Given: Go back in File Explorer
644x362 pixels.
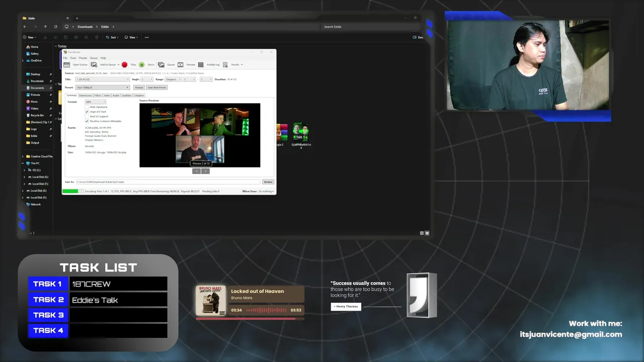Looking at the screenshot, I should [25, 27].
